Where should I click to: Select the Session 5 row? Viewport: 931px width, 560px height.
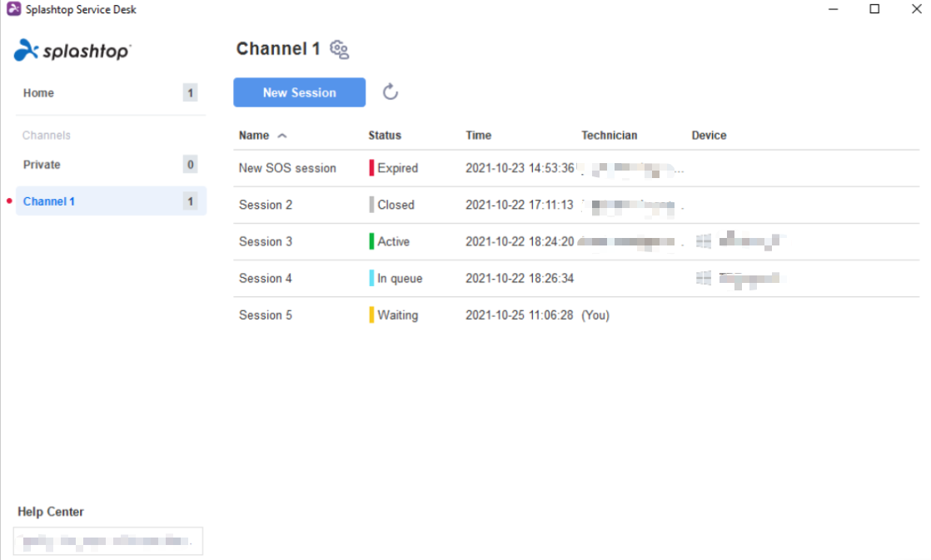coord(576,315)
